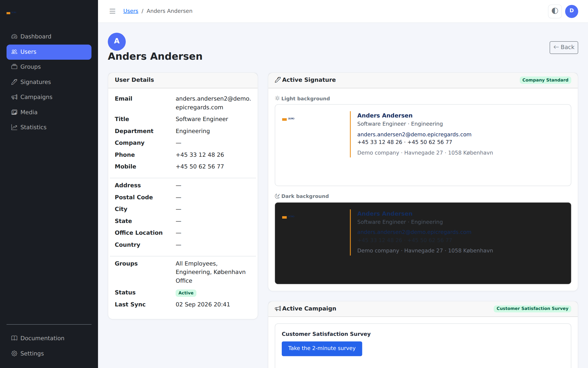
Task: Click the blue A avatar of Anders Andersen
Action: 117,41
